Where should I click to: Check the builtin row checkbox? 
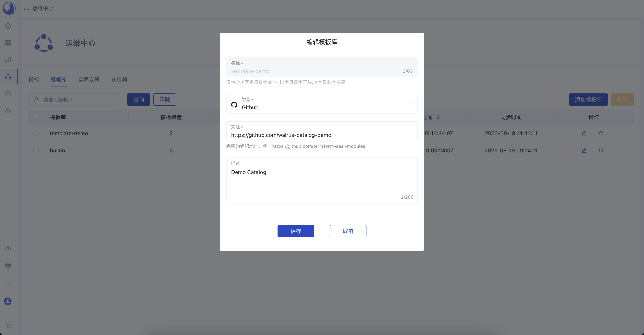(36, 150)
